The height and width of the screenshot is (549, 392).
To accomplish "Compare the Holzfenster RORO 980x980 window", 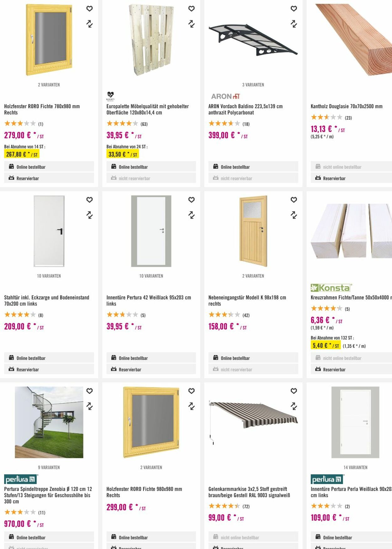I will [x=191, y=406].
